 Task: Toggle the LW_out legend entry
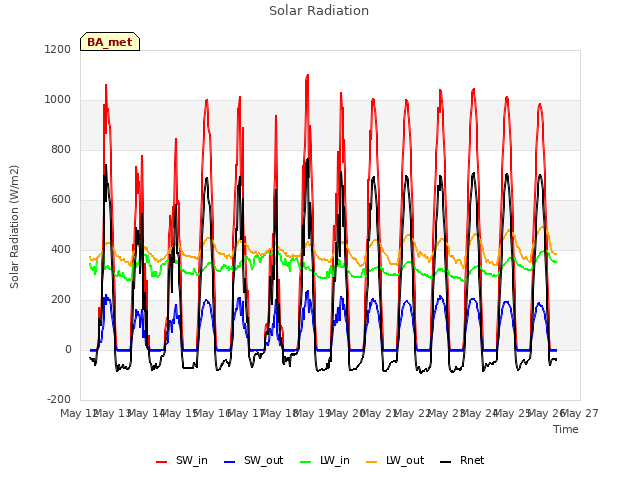point(395,460)
